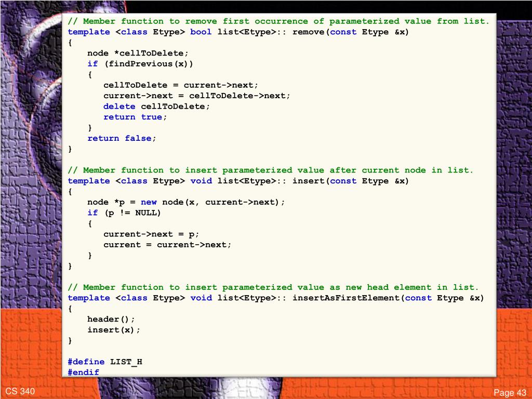Click comment about inserting after current node
Image resolution: width=532 pixels, height=399 pixels.
click(270, 170)
